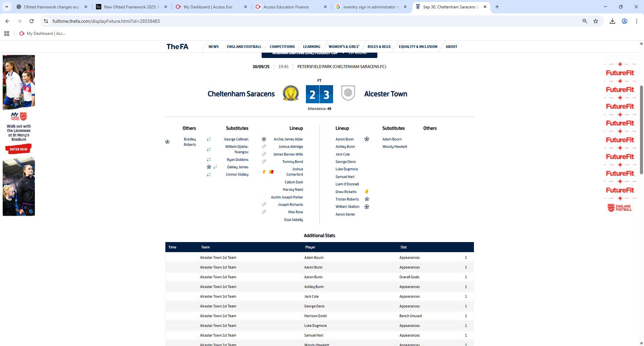Switch to inventry sign in tab
This screenshot has height=346, width=644.
tap(371, 7)
